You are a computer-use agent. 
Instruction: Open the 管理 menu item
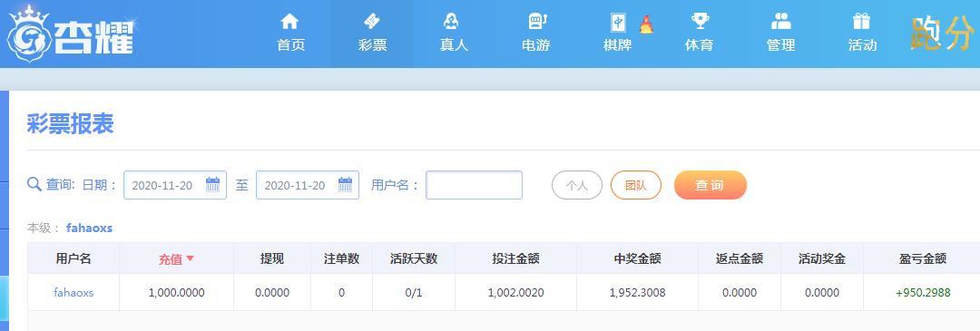tap(780, 45)
